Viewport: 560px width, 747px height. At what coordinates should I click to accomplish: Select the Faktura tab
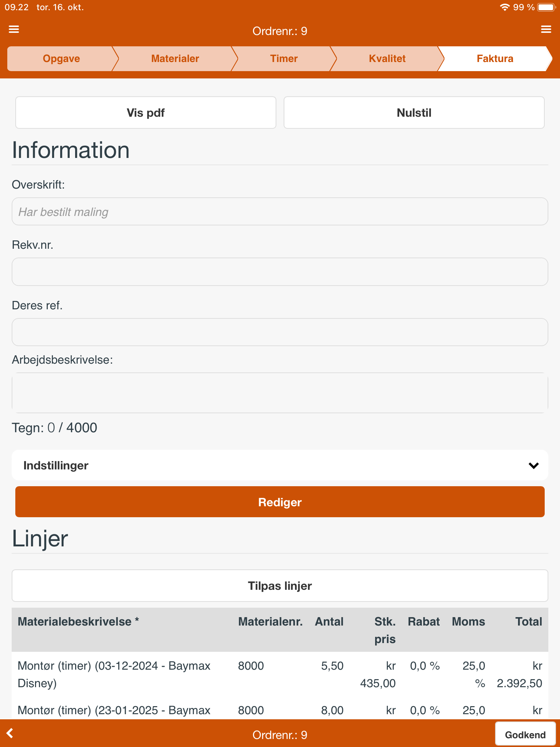tap(495, 59)
